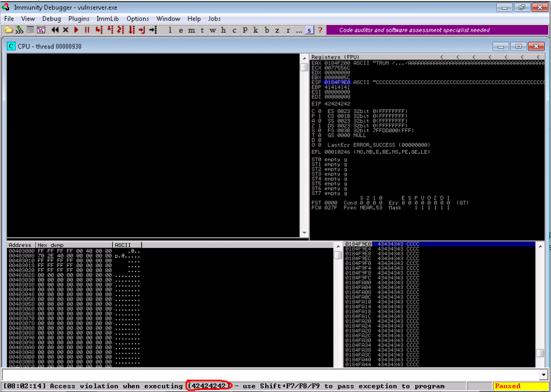Click the red question mark help icon

pyautogui.click(x=320, y=30)
